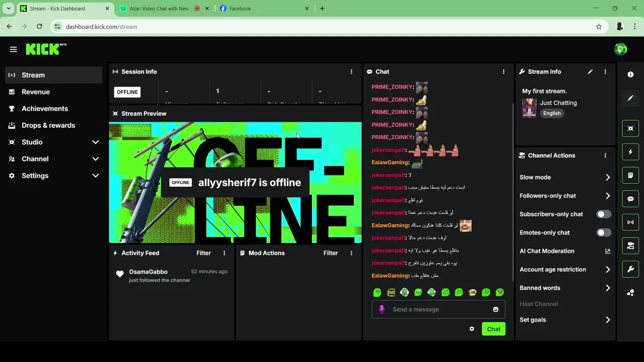Click the chat scrollbar

click(513, 191)
